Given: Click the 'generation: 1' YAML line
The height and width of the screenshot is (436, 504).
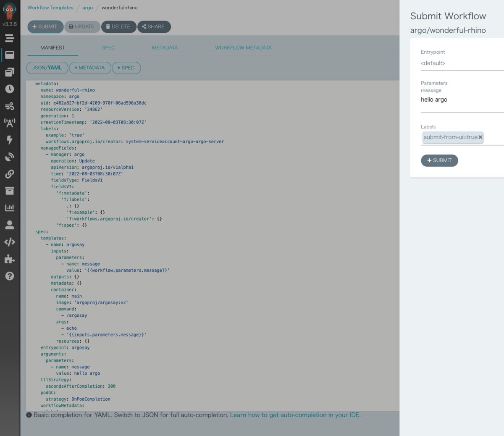Looking at the screenshot, I should 57,116.
